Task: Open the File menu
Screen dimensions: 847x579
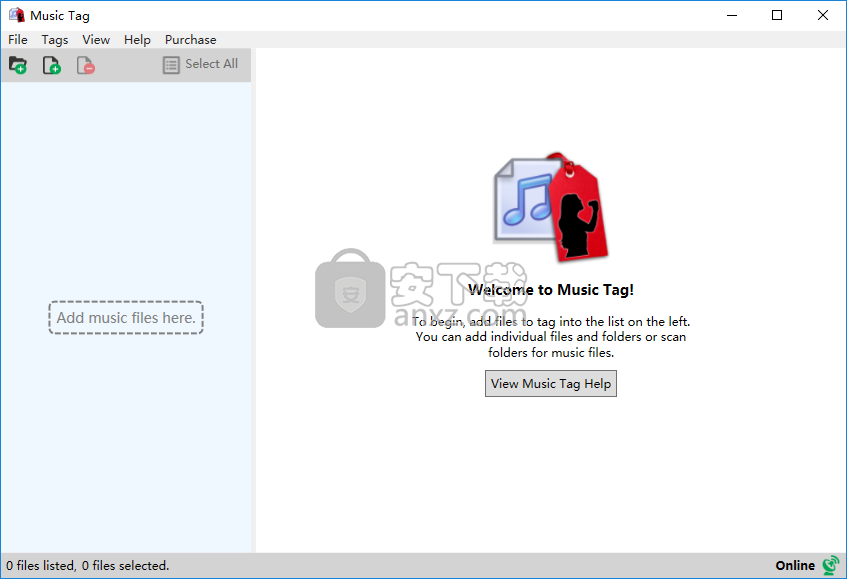Action: (x=18, y=40)
